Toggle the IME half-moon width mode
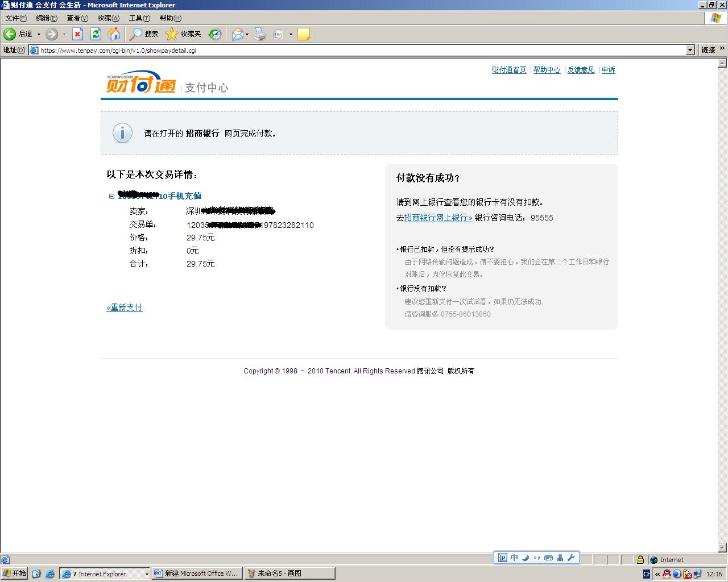 tap(526, 558)
